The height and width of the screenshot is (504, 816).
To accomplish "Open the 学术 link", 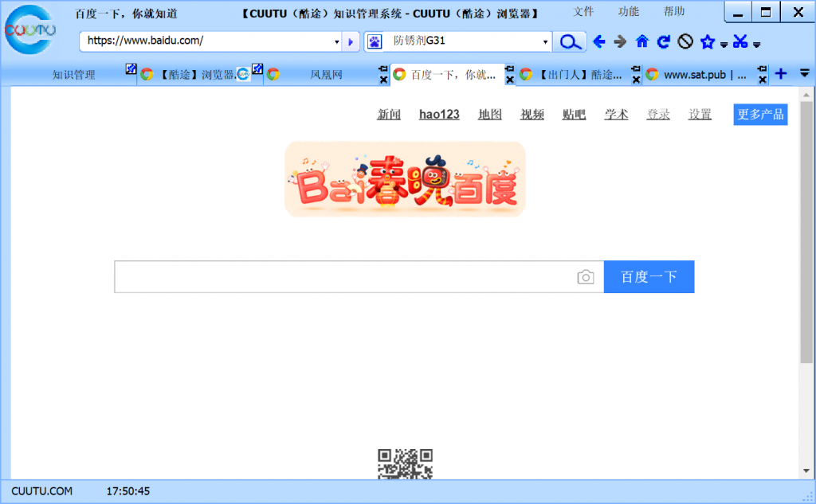I will pos(616,115).
